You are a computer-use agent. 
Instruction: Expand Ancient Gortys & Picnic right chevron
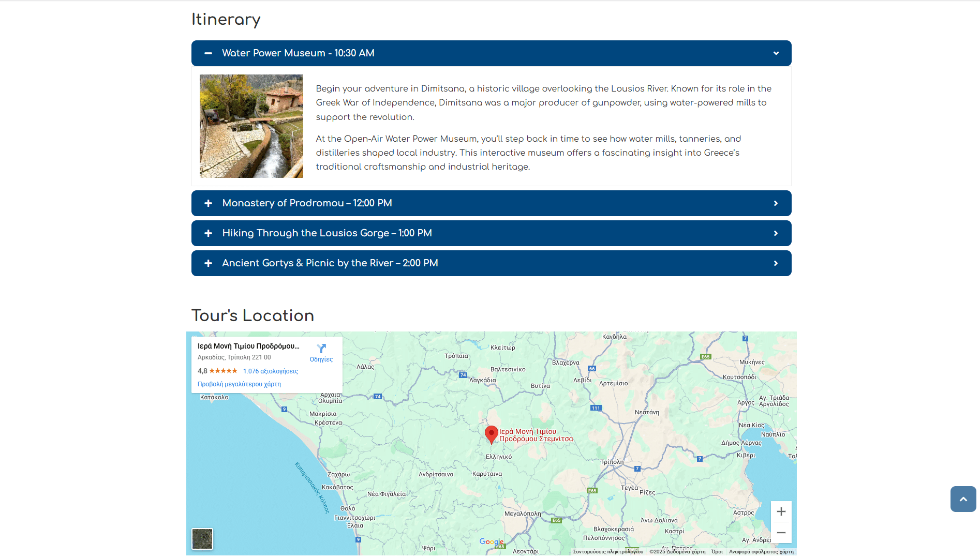pyautogui.click(x=776, y=263)
